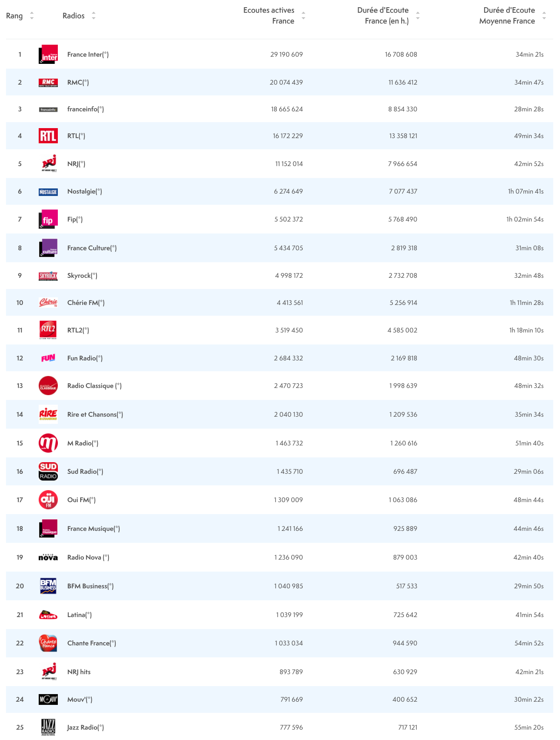The width and height of the screenshot is (560, 740).
Task: Click the Durée d'Ecoute Moyenne France header
Action: [x=507, y=16]
